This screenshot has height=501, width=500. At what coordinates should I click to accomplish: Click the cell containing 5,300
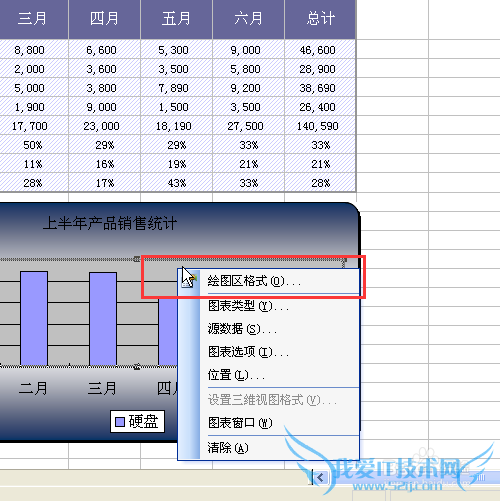pos(176,50)
